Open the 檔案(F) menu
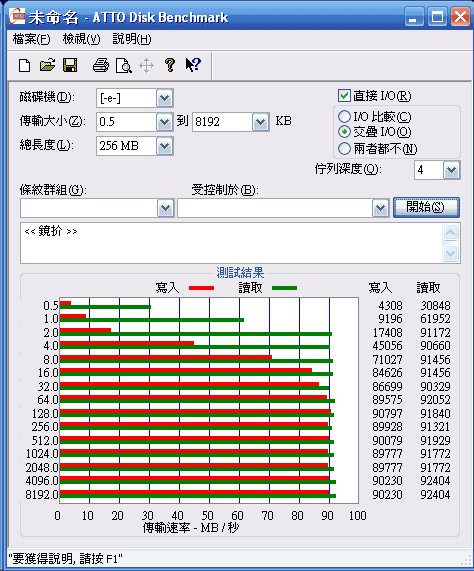 coord(31,39)
